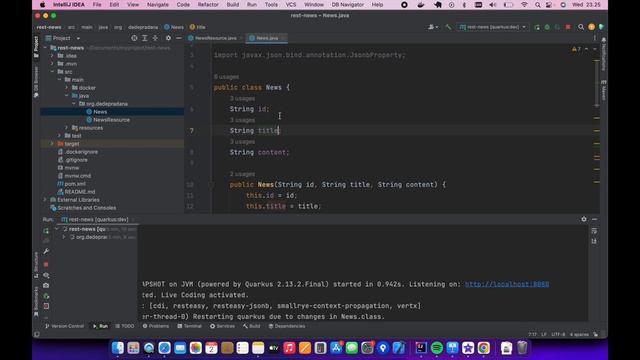Screen dimensions: 640x360
Task: Click the Collapse All icon in Project panel
Action: tap(155, 38)
